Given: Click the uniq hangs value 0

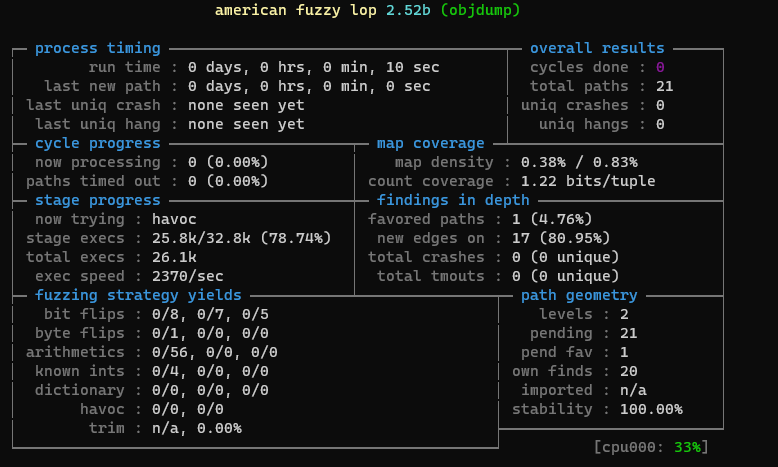Looking at the screenshot, I should pyautogui.click(x=660, y=124).
